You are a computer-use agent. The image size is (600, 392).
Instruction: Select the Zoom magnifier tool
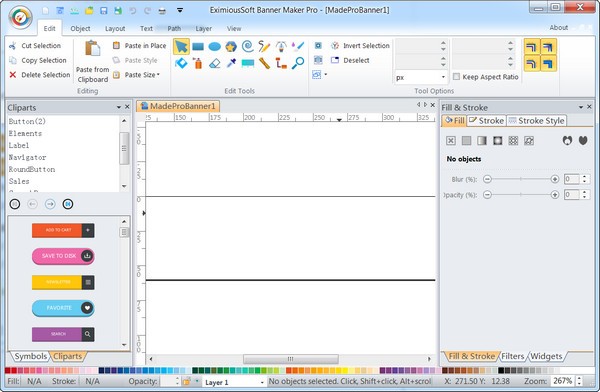click(x=298, y=63)
